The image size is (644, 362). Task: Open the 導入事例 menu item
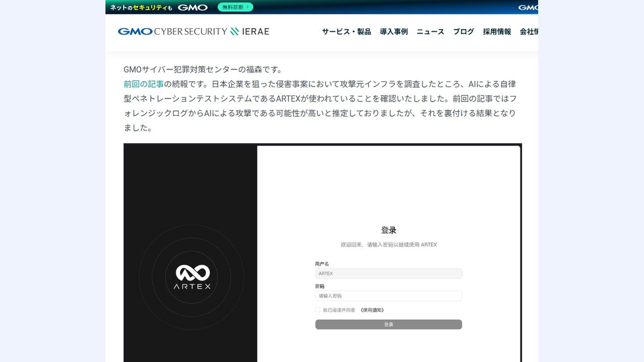394,31
